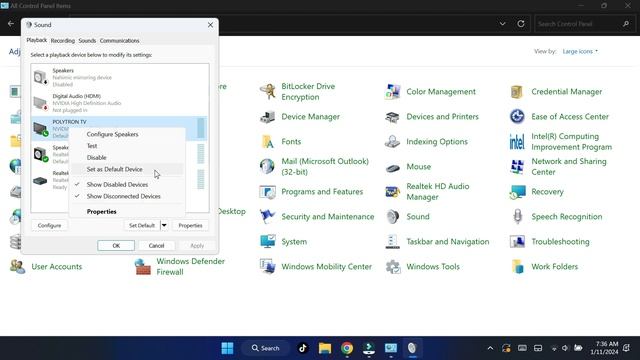This screenshot has height=360, width=640.
Task: Switch to the Communications tab
Action: pos(119,41)
